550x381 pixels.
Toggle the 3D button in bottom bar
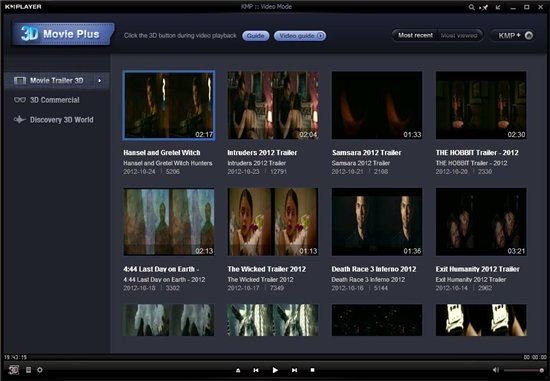[14, 370]
